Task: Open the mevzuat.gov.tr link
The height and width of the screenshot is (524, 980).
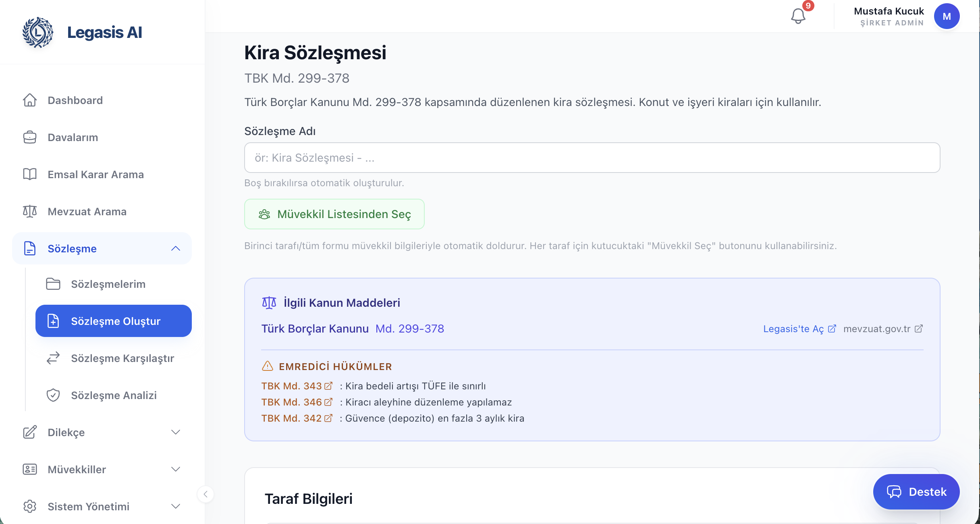Action: 883,329
